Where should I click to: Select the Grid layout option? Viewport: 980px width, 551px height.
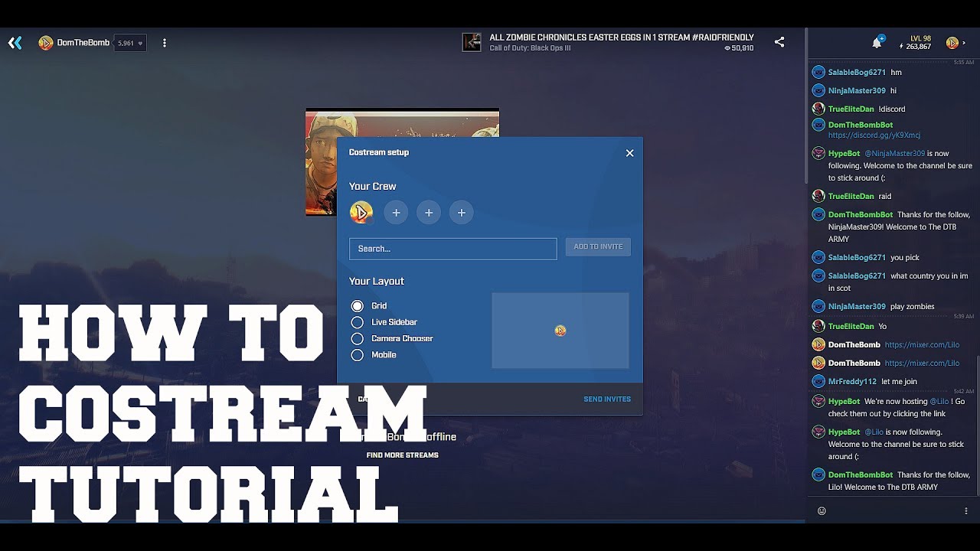click(x=369, y=306)
